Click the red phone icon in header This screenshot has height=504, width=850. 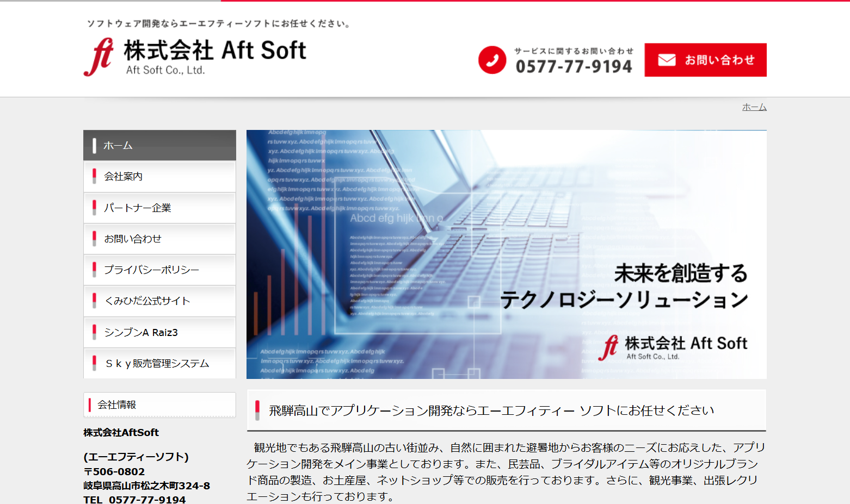tap(492, 60)
